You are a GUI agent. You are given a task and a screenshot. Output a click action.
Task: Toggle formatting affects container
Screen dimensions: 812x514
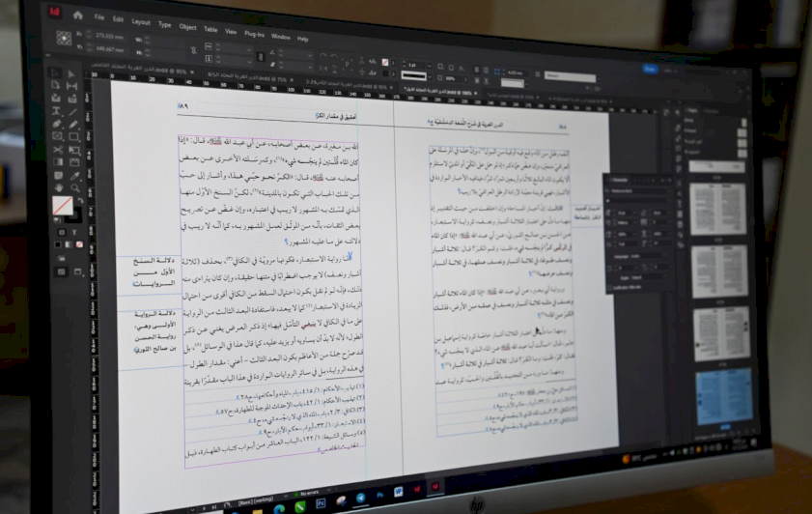coord(62,232)
